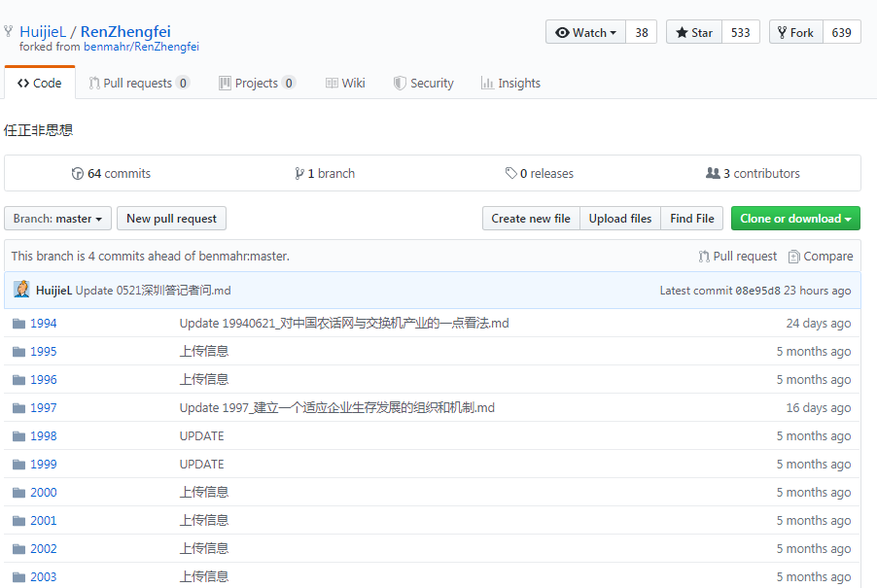Click the folder icon for 2000
877x588 pixels.
point(19,493)
